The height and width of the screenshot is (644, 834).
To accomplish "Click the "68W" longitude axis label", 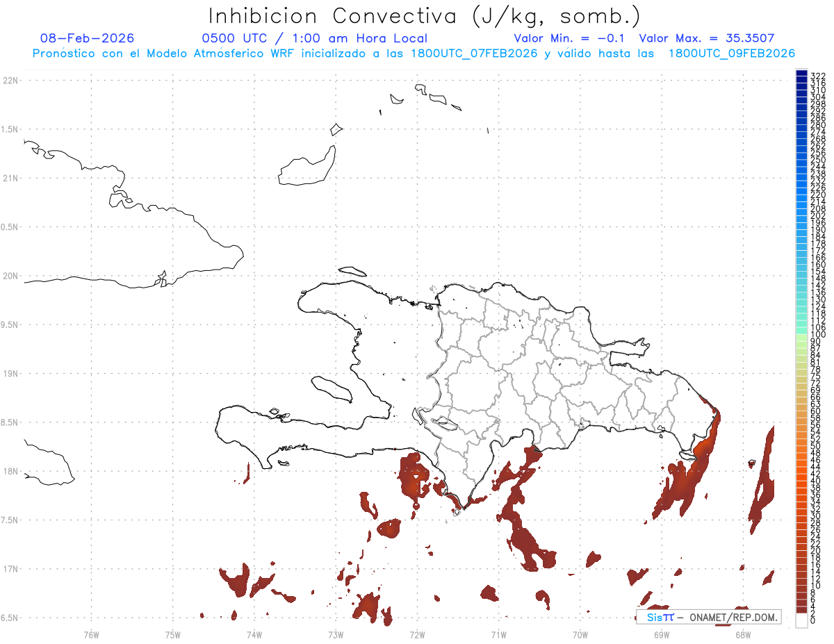I will coord(743,634).
